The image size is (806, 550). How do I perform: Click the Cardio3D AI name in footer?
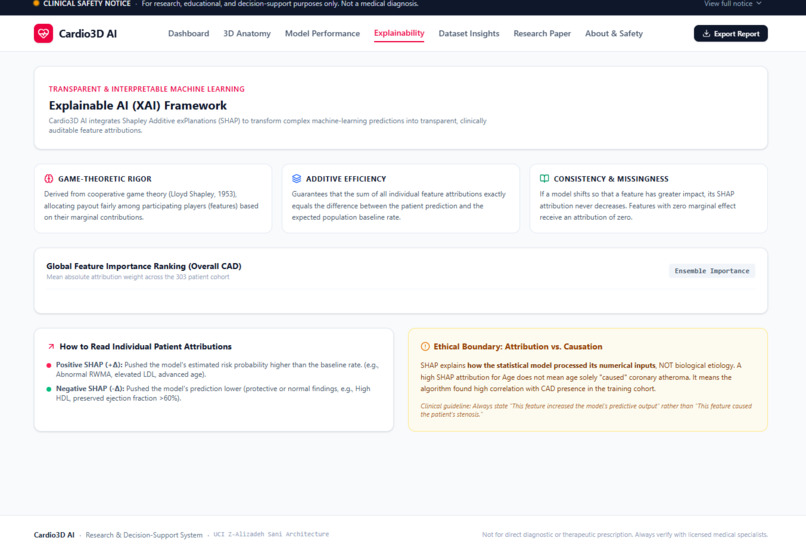coord(54,535)
